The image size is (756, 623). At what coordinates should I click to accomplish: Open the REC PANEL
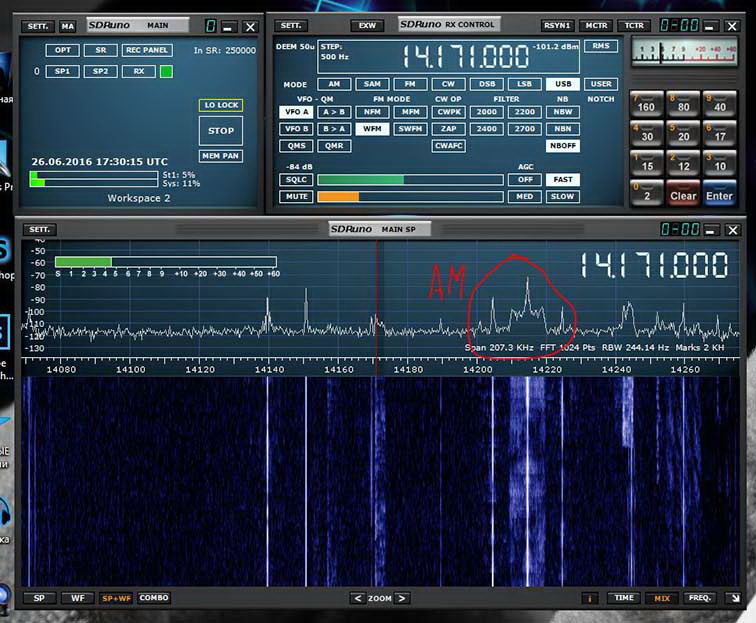coord(147,50)
